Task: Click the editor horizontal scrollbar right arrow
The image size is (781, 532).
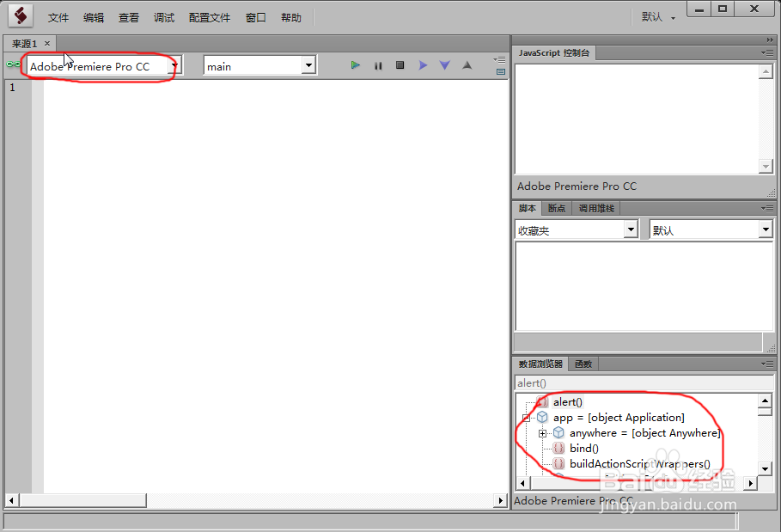Action: click(x=501, y=500)
